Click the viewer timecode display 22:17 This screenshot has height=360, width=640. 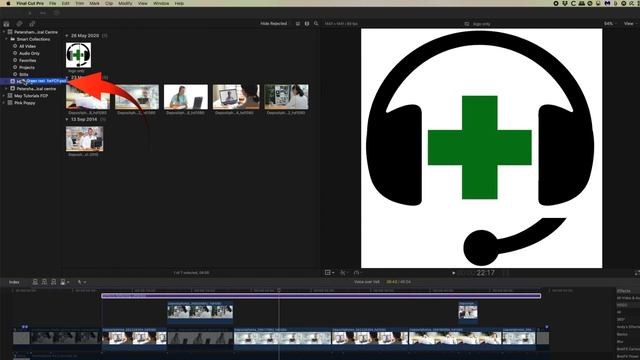tap(485, 273)
